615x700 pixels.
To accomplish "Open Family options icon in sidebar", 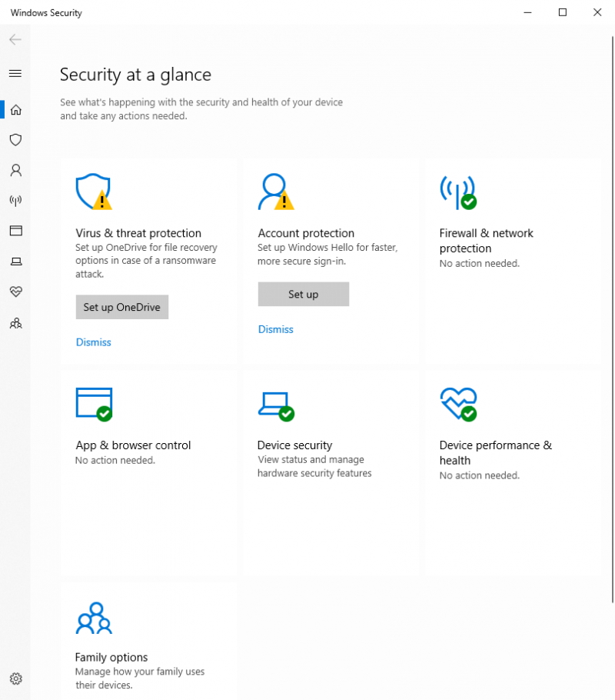I will pos(16,323).
